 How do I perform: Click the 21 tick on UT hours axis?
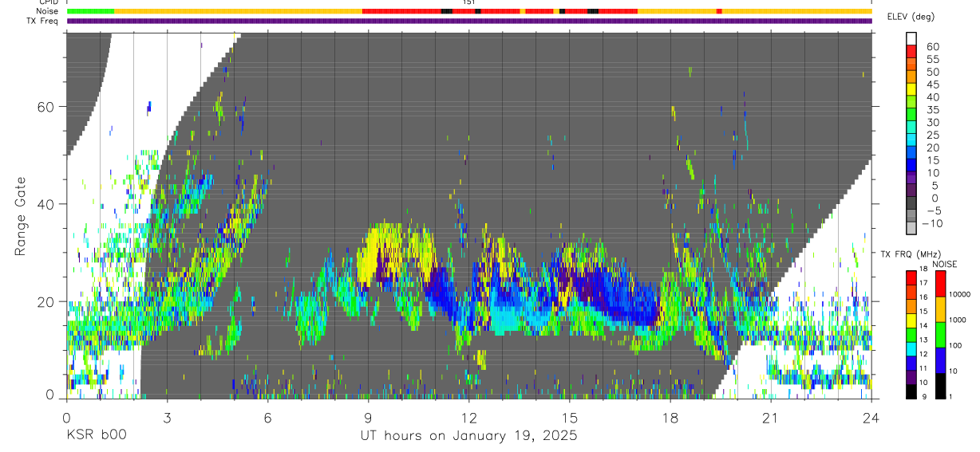tap(771, 418)
